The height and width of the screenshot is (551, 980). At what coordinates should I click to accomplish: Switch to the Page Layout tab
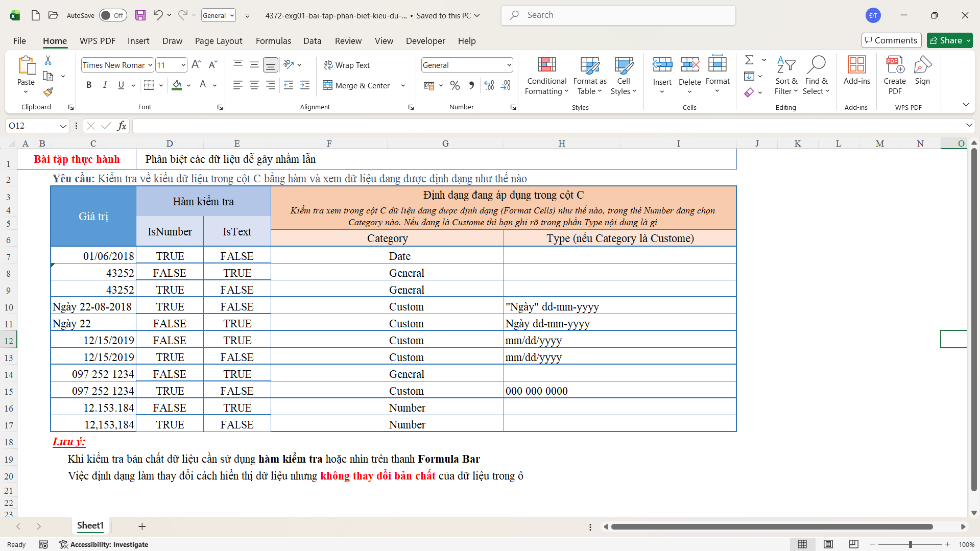[218, 41]
